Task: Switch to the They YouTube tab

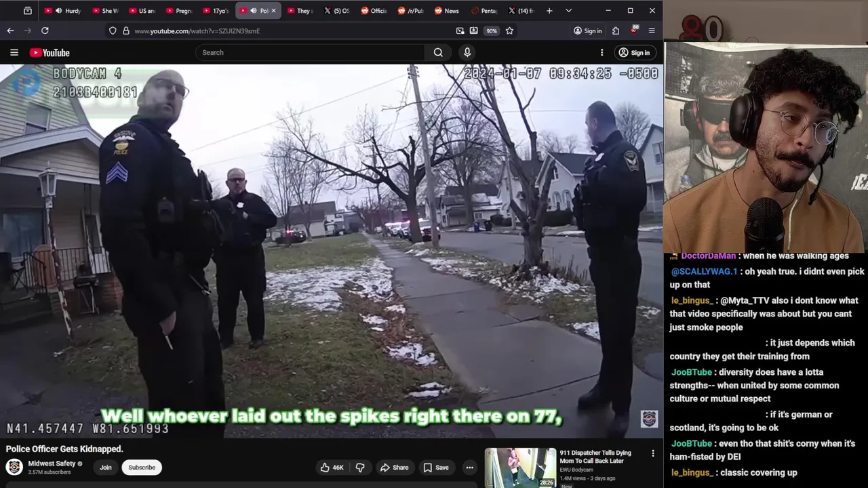Action: [x=299, y=11]
